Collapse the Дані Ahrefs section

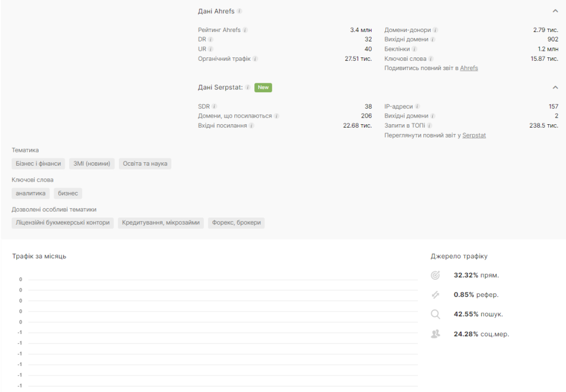tap(555, 11)
